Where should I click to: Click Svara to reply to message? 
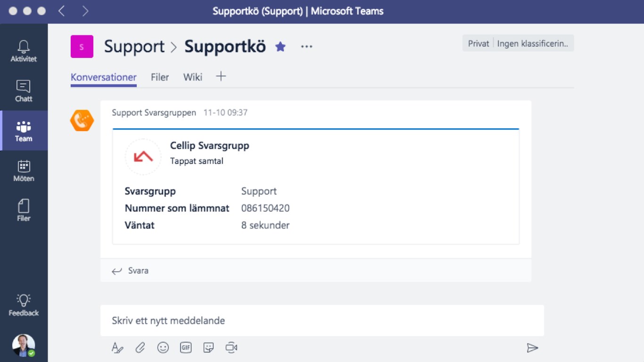(x=131, y=271)
